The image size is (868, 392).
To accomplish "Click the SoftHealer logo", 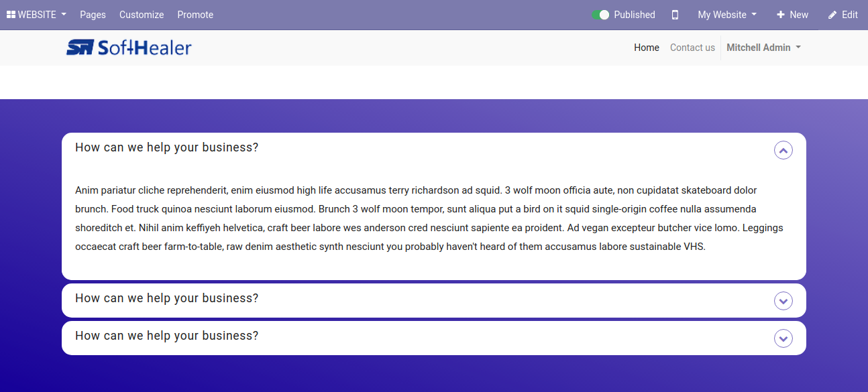I will [129, 47].
